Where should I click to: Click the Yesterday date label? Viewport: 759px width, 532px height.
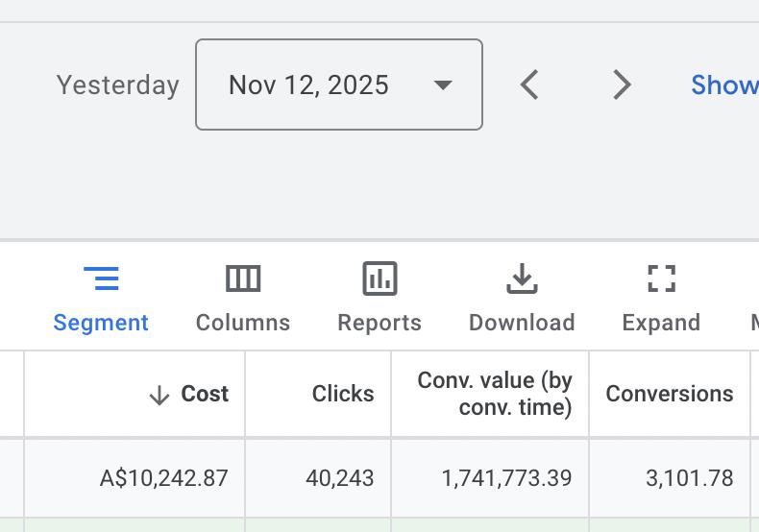click(x=117, y=85)
